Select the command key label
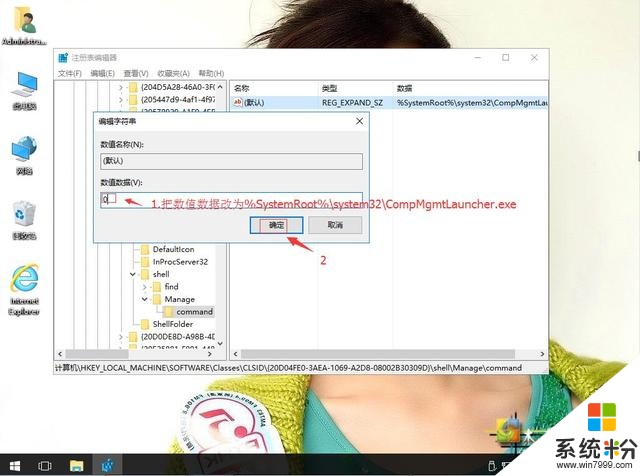Screen dimensions: 640x476 [x=195, y=312]
